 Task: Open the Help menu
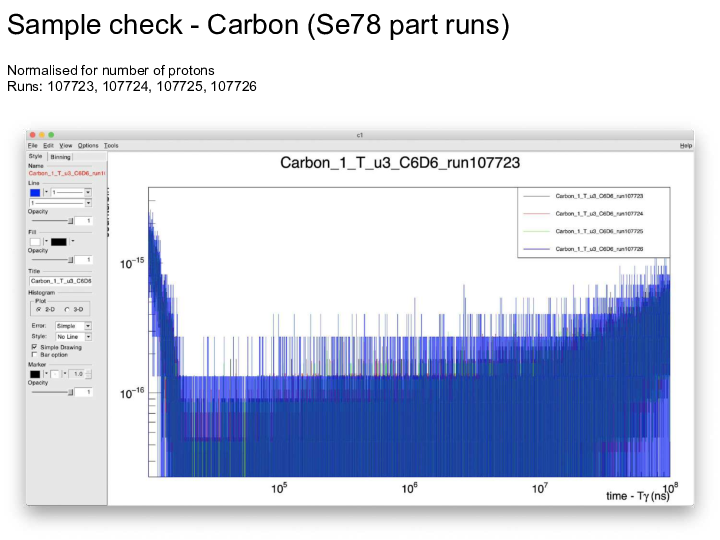coord(686,146)
